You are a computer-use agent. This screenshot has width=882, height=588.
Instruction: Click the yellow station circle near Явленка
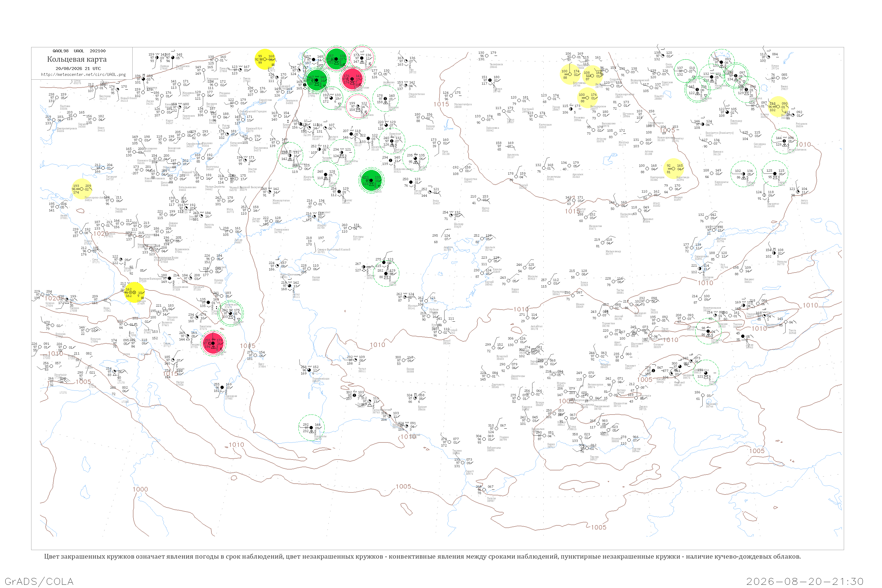[592, 76]
